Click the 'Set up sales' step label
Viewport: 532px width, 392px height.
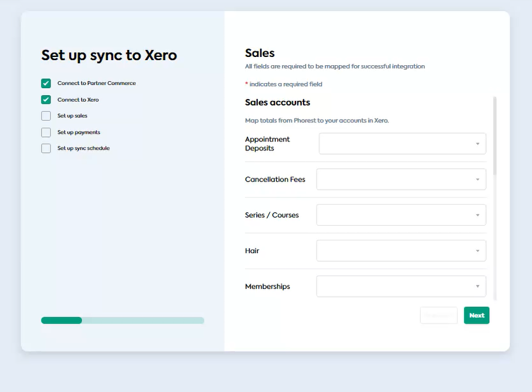[x=72, y=116]
